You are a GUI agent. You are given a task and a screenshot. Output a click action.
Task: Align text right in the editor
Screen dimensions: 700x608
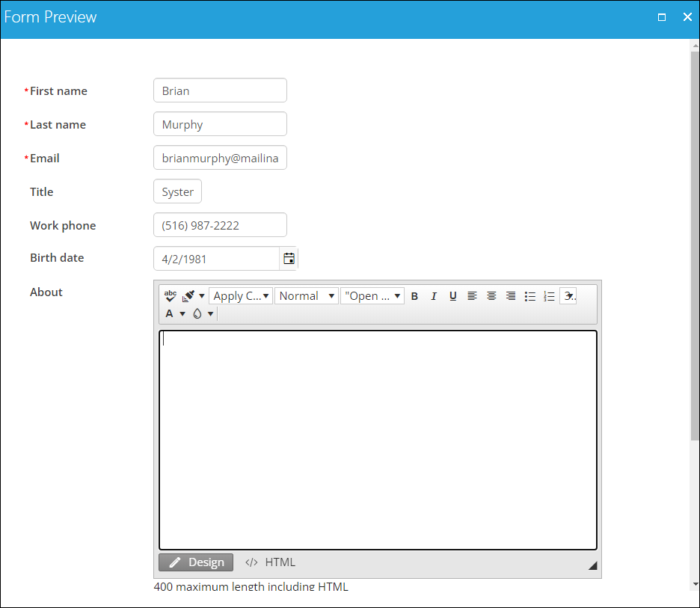tap(510, 296)
